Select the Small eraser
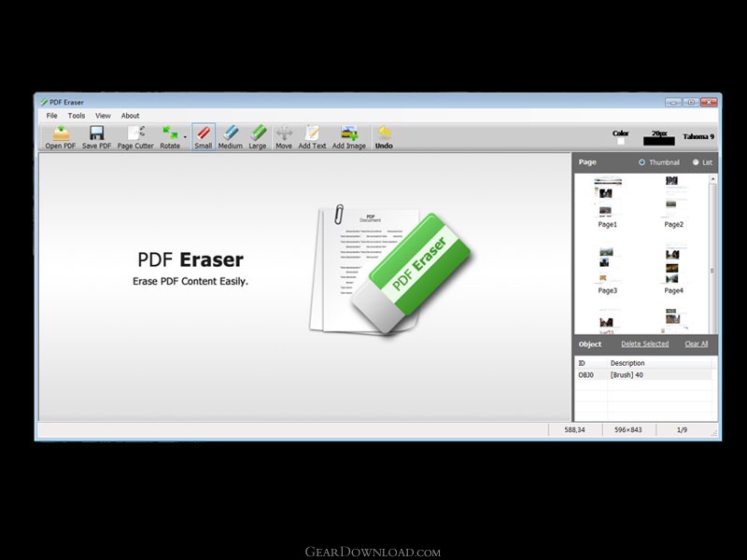Screen dimensions: 747x560 (204, 136)
